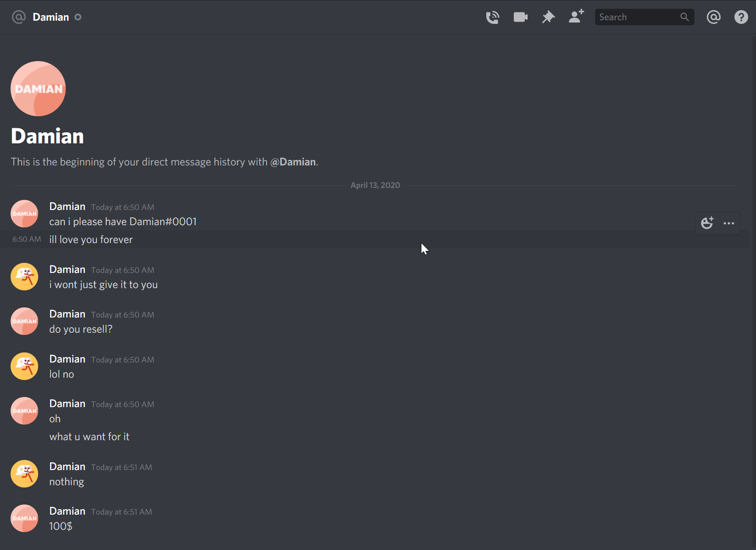The width and height of the screenshot is (756, 550).
Task: Click the @ icon beside the header name
Action: (x=18, y=17)
